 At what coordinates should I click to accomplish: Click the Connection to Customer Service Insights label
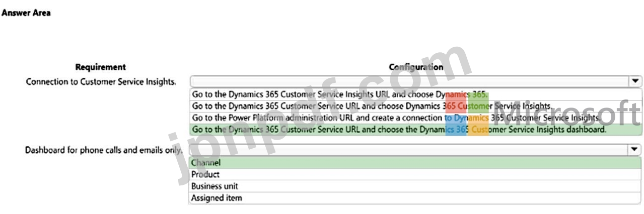(x=101, y=82)
